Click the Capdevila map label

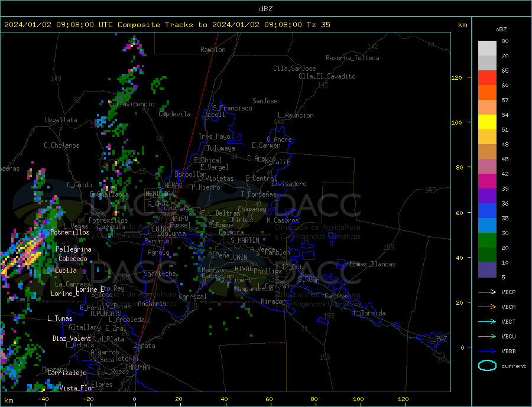pyautogui.click(x=174, y=114)
